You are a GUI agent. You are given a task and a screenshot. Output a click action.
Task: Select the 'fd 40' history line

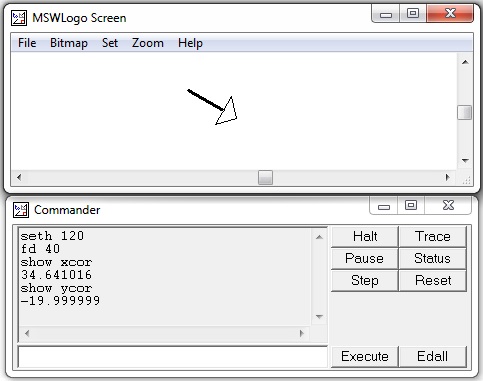click(x=40, y=249)
